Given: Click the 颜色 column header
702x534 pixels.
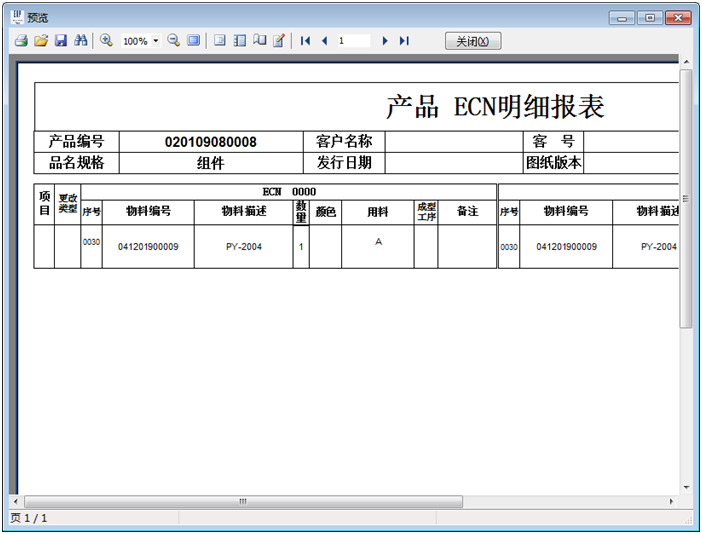Looking at the screenshot, I should click(325, 212).
